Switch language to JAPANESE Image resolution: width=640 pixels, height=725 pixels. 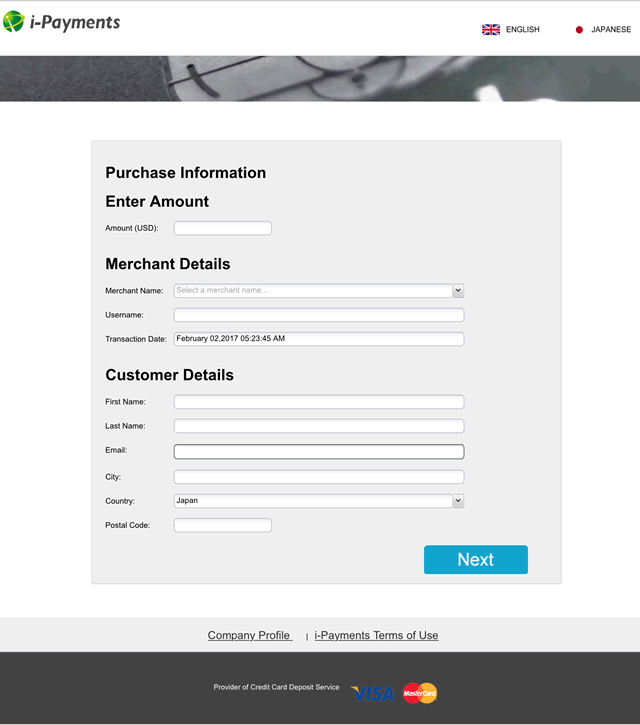click(611, 30)
